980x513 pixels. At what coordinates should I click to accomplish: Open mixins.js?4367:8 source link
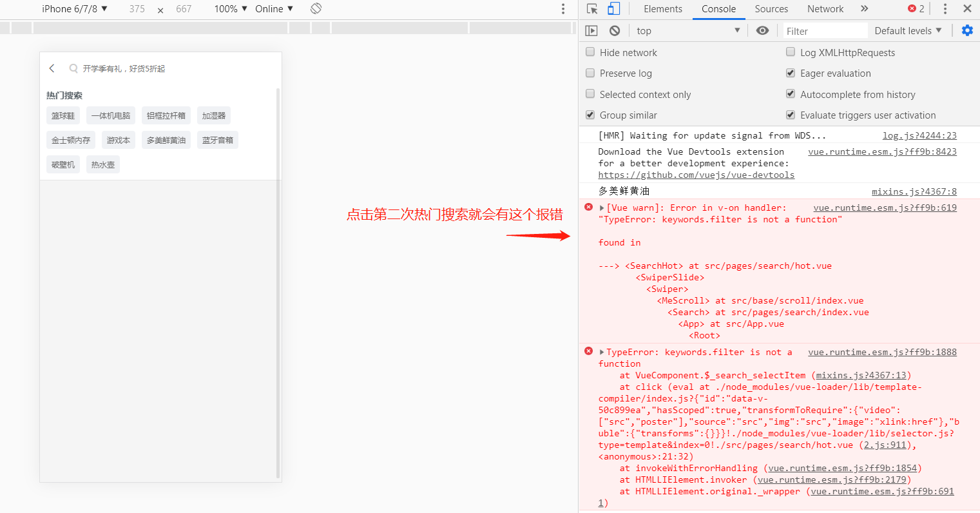pyautogui.click(x=914, y=191)
